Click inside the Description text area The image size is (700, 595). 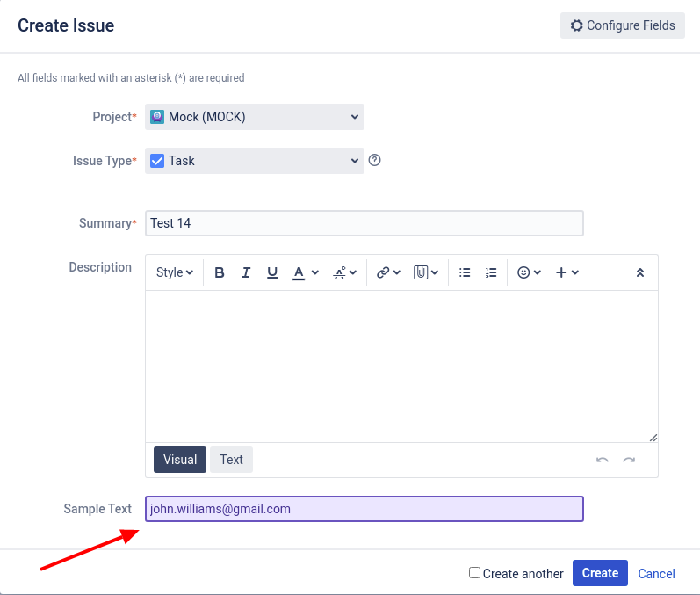(401, 366)
